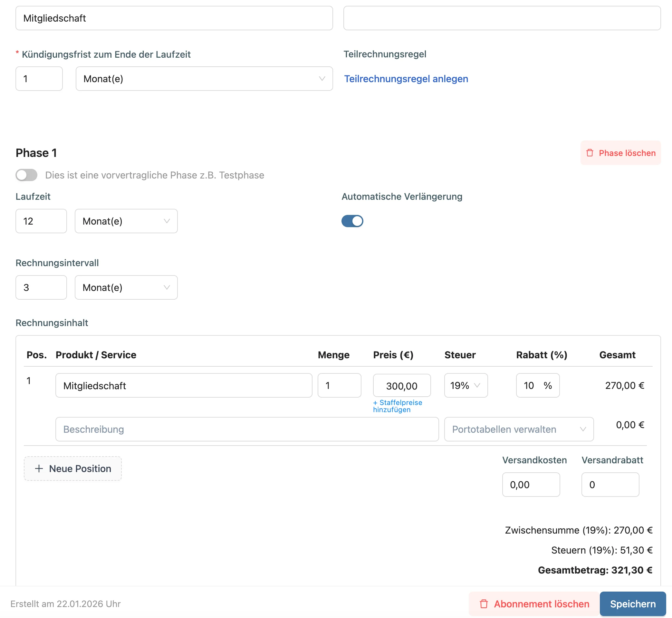The image size is (672, 618).
Task: Click Teilrechnungsregel anlegen link
Action: [x=406, y=79]
